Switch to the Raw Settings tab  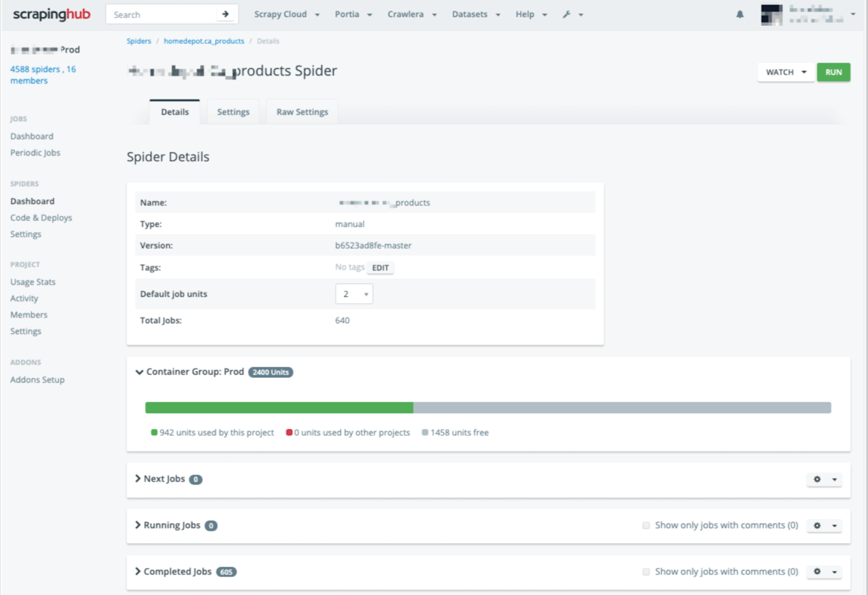pyautogui.click(x=302, y=112)
